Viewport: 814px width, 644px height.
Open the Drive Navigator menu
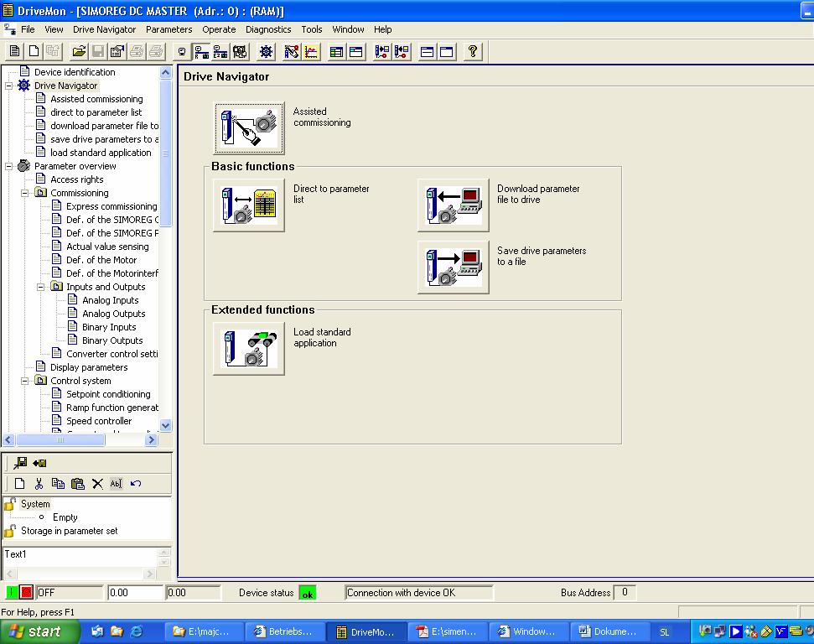tap(104, 29)
